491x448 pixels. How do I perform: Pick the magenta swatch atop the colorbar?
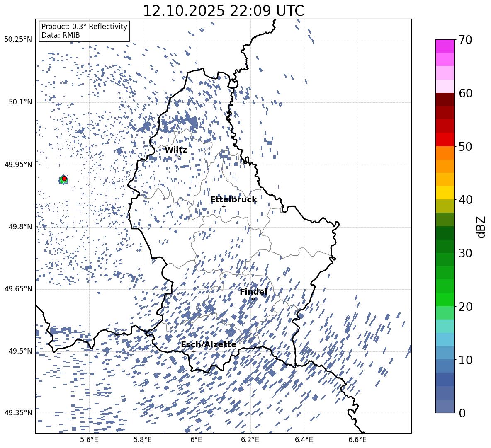click(445, 46)
